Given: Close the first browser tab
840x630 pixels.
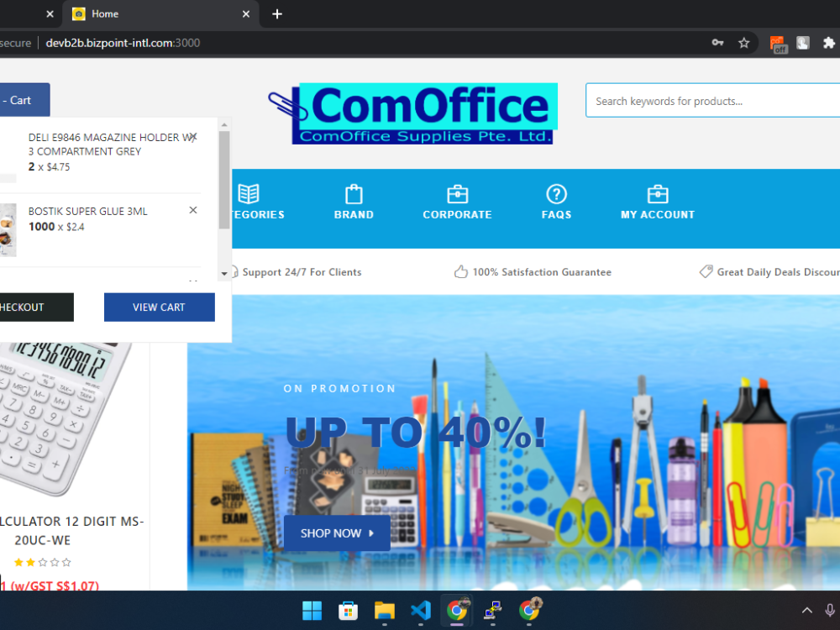Looking at the screenshot, I should (x=50, y=14).
